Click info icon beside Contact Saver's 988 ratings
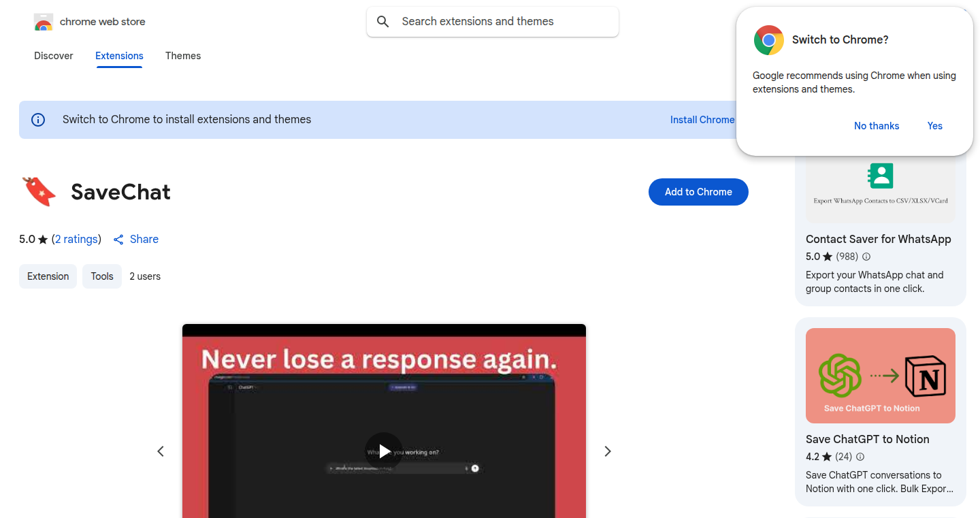 coord(866,257)
